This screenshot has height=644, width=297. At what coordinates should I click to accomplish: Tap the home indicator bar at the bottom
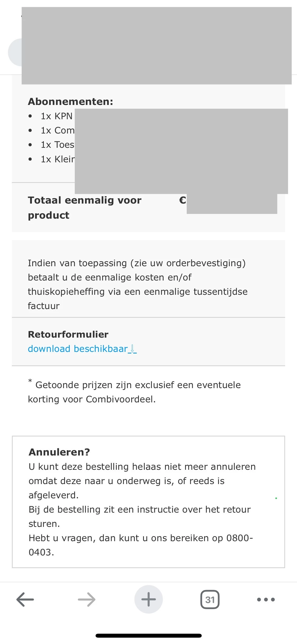tap(148, 636)
